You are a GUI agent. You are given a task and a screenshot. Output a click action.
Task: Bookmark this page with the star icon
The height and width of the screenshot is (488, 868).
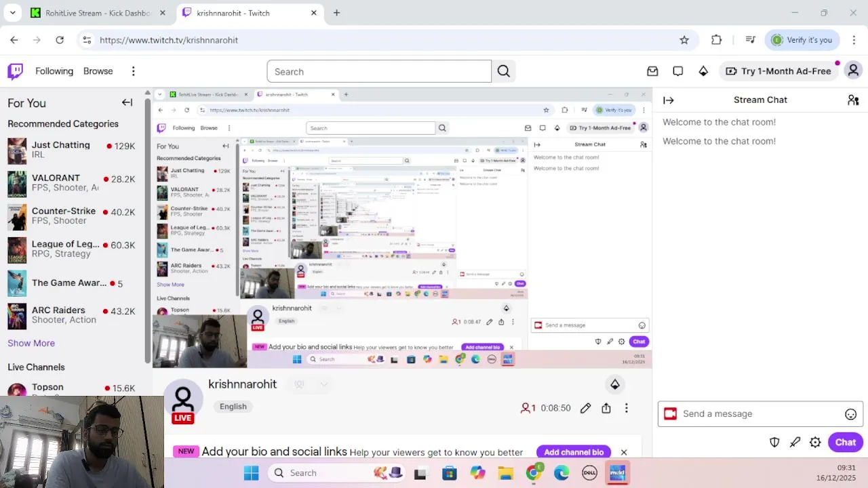pyautogui.click(x=684, y=40)
